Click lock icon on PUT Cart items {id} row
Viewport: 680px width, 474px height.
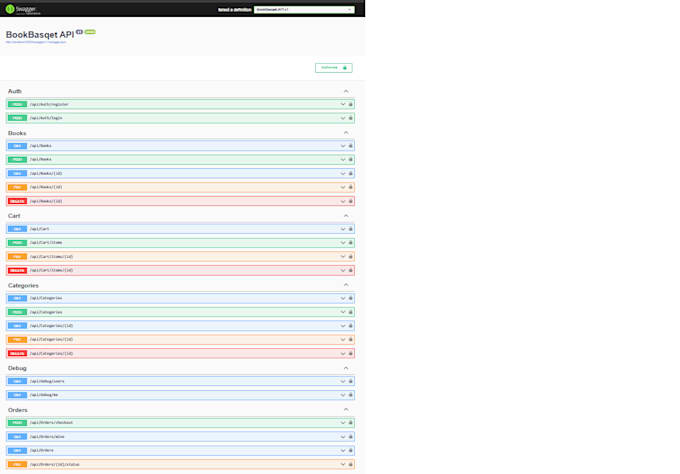tap(350, 257)
